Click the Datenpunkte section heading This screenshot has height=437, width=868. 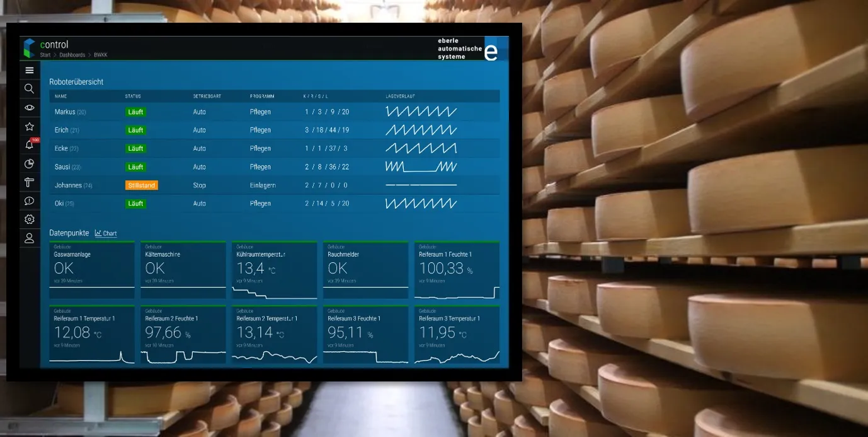coord(69,233)
